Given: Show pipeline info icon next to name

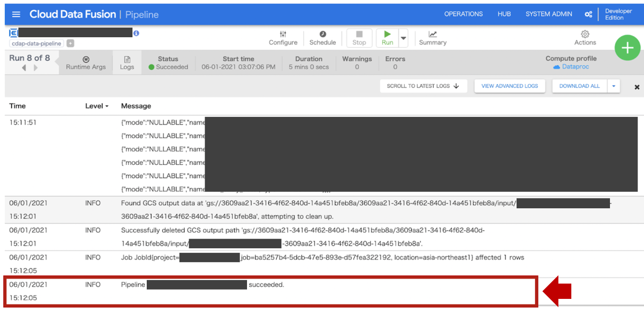Looking at the screenshot, I should click(x=136, y=33).
